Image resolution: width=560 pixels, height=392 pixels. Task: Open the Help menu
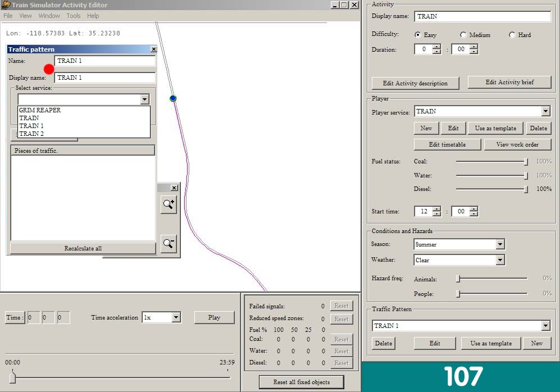point(93,16)
